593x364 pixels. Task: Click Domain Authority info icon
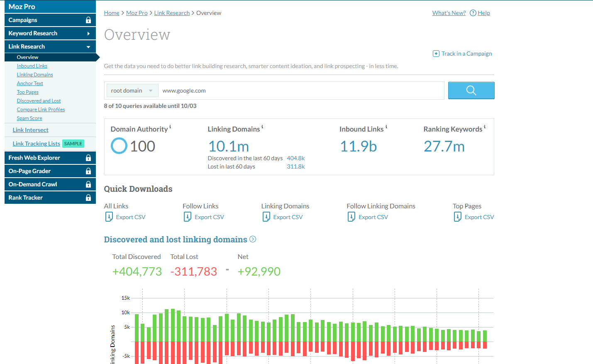coord(170,127)
